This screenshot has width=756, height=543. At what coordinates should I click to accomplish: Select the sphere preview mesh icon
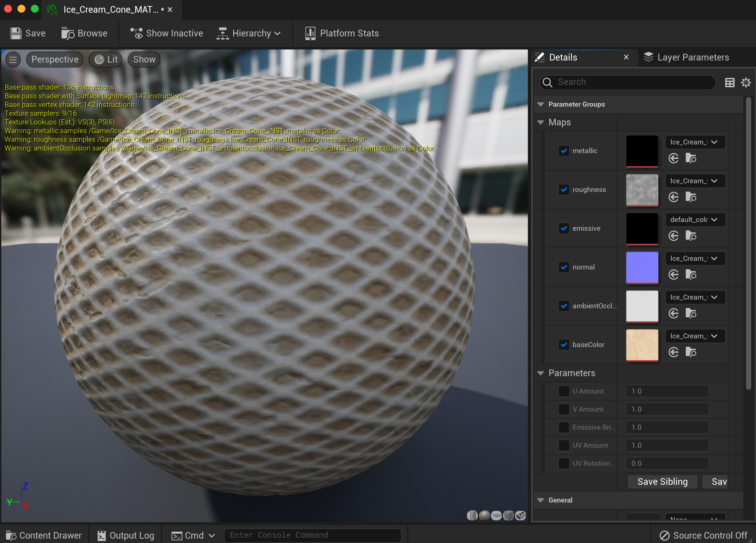coord(484,515)
